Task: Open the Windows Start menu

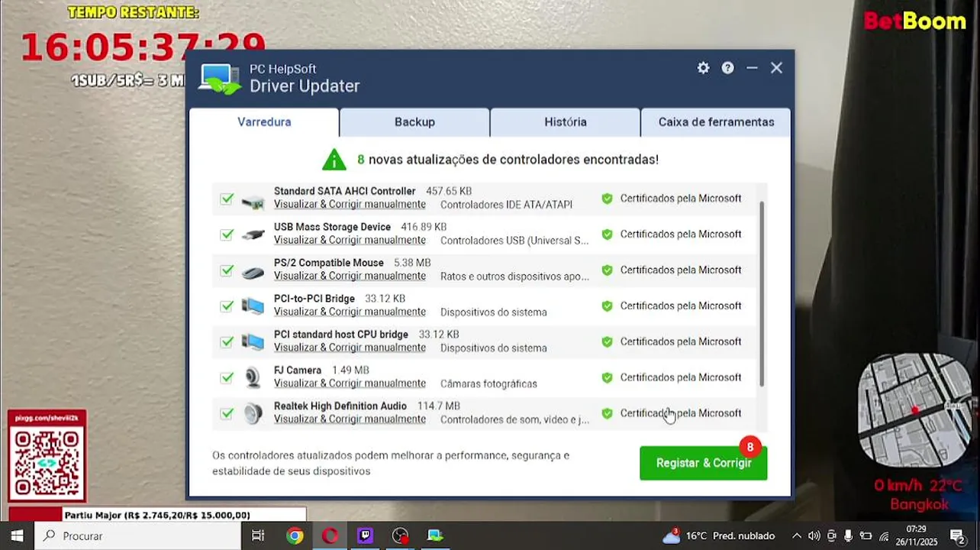Action: coord(17,535)
